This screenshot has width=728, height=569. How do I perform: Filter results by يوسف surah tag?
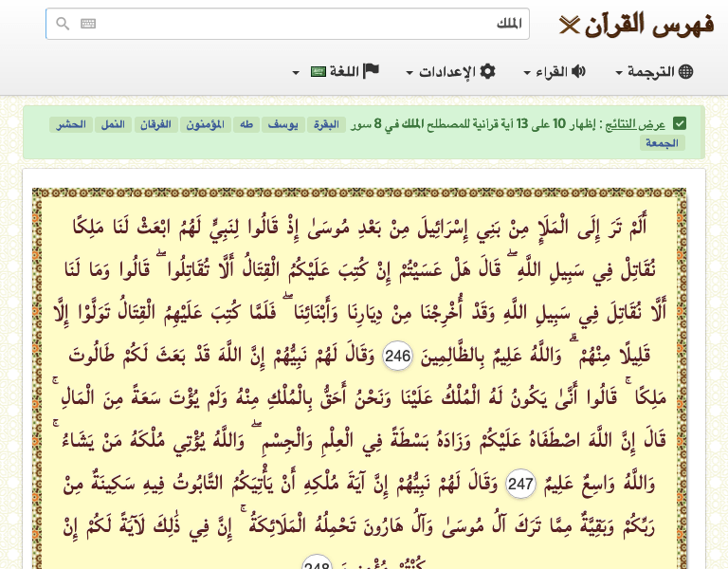[x=283, y=124]
